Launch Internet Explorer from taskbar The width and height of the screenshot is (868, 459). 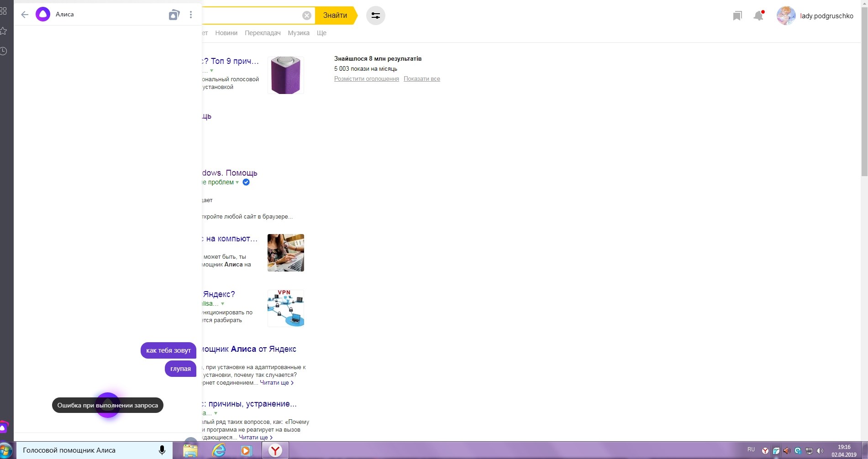click(219, 451)
